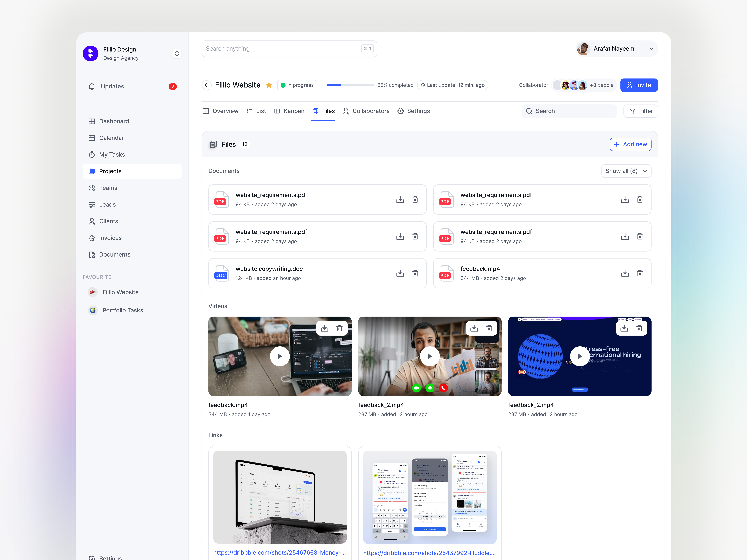Switch to the Collaborators tab
Image resolution: width=747 pixels, height=560 pixels.
[x=366, y=111]
